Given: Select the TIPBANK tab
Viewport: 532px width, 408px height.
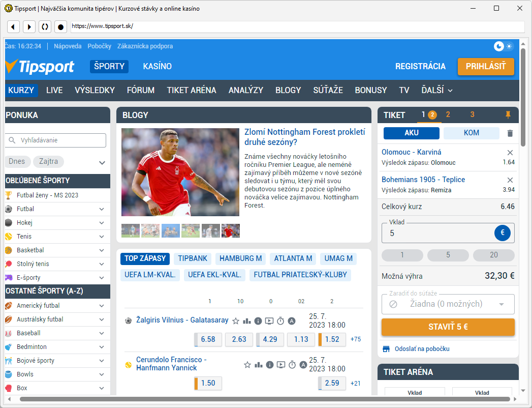Looking at the screenshot, I should click(x=193, y=258).
